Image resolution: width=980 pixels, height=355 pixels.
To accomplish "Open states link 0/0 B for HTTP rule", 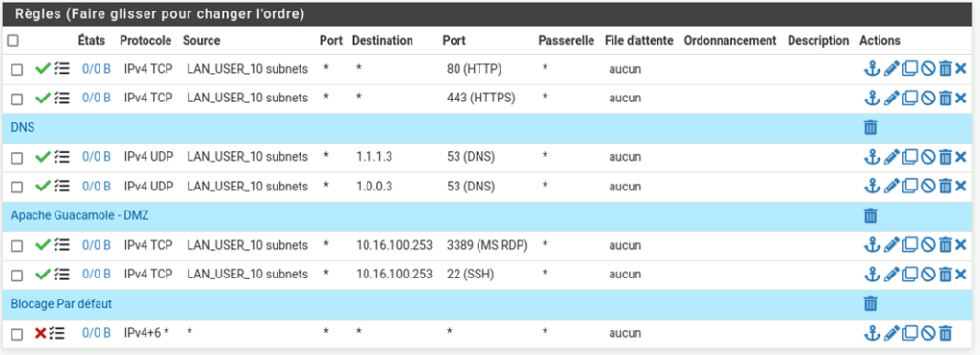I will pyautogui.click(x=97, y=69).
